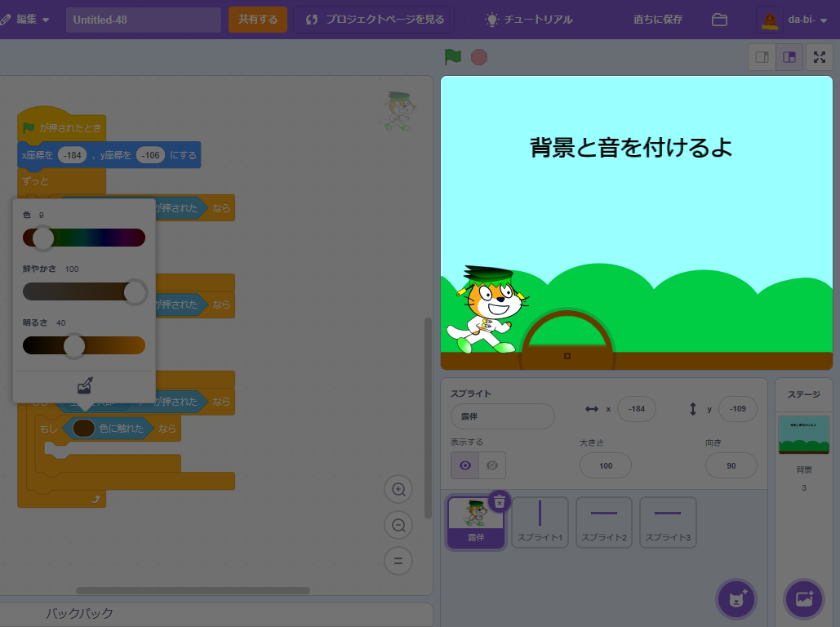Switch to small stage layout
The image size is (840, 627).
coord(762,57)
